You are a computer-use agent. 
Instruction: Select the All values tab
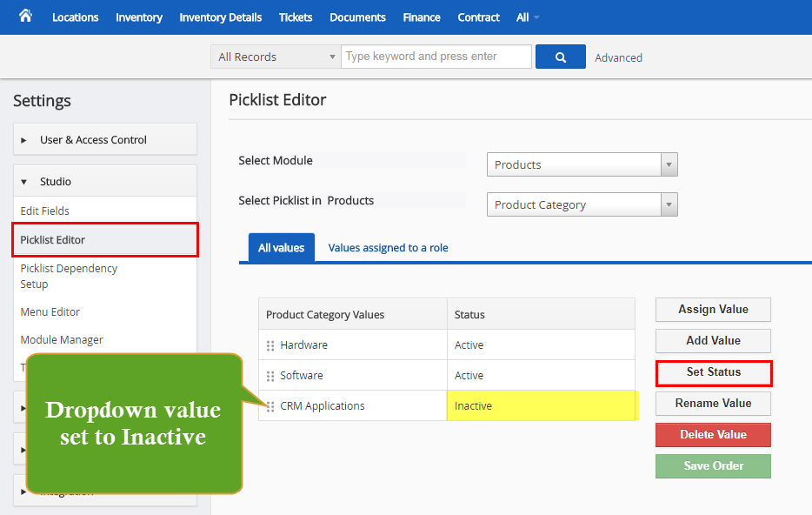[281, 247]
